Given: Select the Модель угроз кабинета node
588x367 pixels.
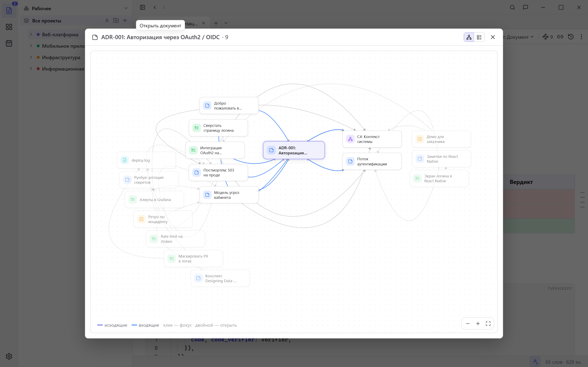Looking at the screenshot, I should tap(229, 195).
